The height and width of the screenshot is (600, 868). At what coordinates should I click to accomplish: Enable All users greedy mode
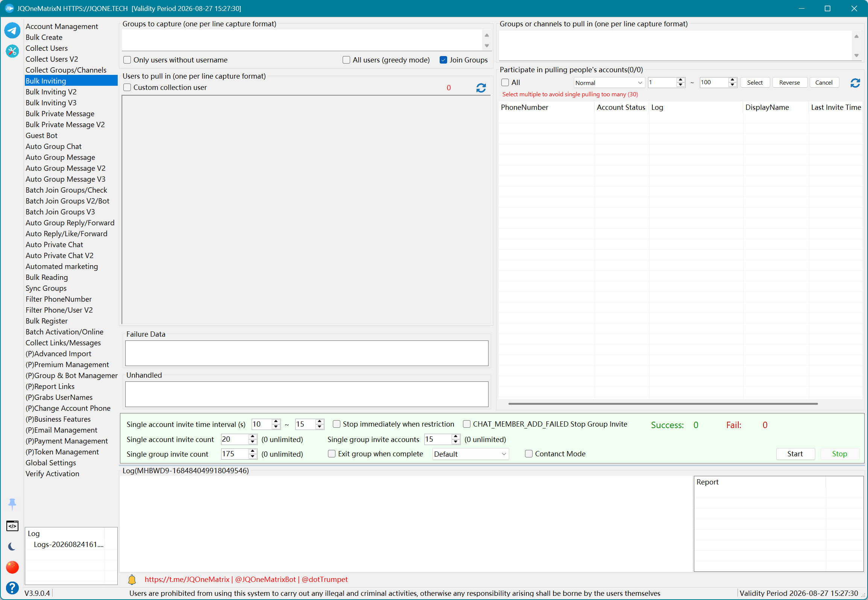click(346, 60)
